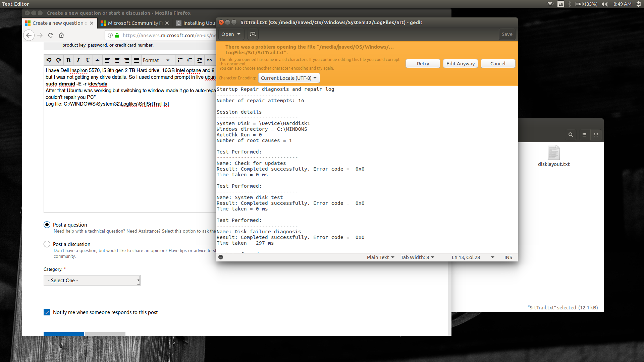Click the 'Name: System disk test' line
The width and height of the screenshot is (644, 362).
pyautogui.click(x=250, y=197)
